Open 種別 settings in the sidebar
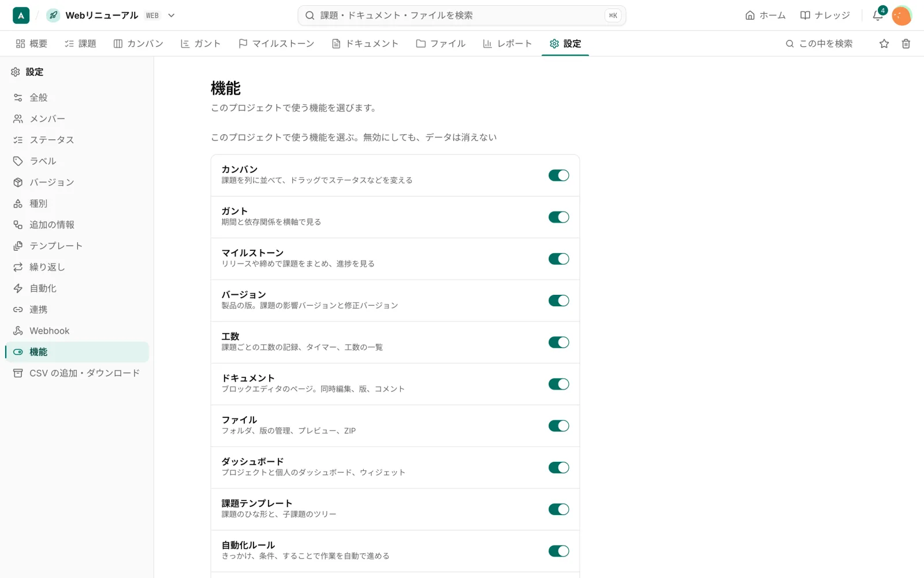Viewport: 924px width, 578px height. (77, 203)
